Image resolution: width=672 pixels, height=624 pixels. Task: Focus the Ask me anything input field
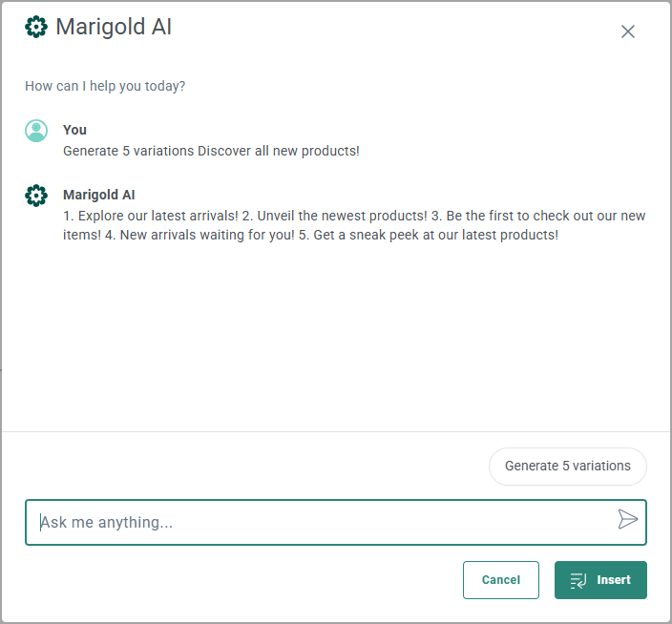[325, 522]
